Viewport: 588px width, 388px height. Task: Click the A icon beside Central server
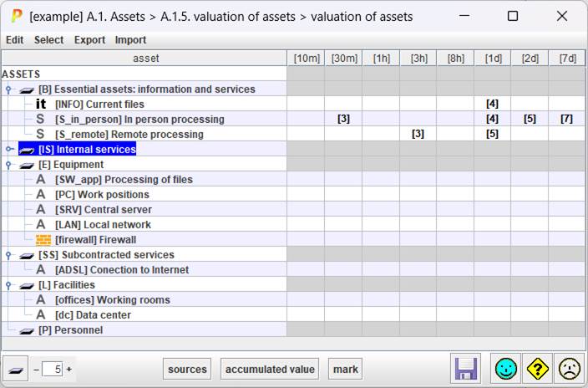click(40, 210)
